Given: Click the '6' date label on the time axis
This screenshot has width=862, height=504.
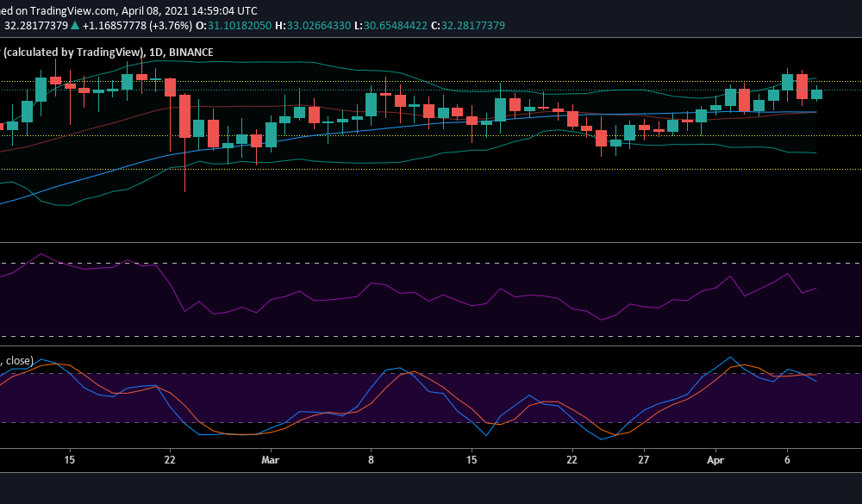Looking at the screenshot, I should (787, 459).
